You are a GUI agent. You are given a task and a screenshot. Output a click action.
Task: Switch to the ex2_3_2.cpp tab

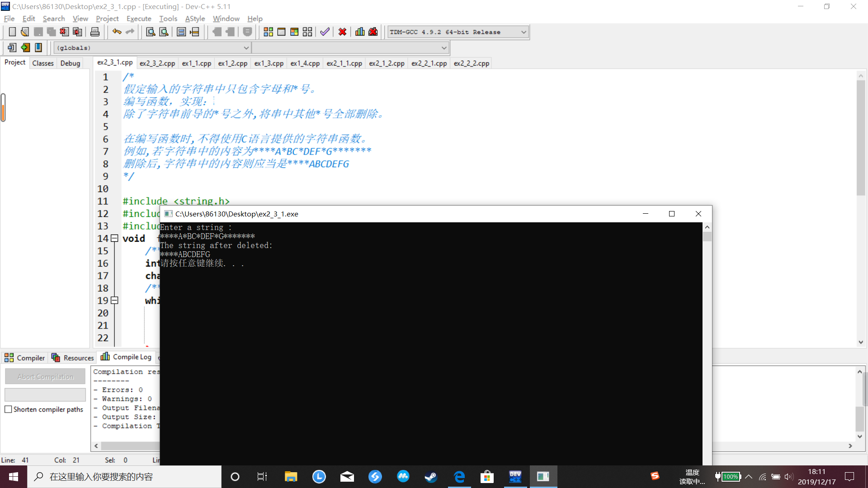tap(157, 63)
